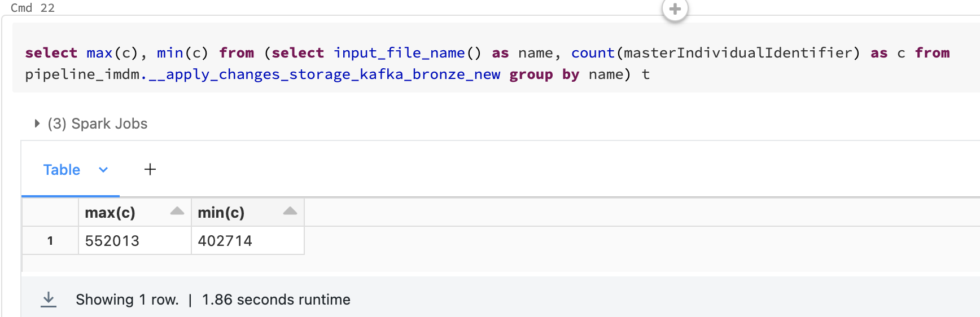This screenshot has width=980, height=317.
Task: Sort using the min(c) column arrow
Action: point(290,212)
